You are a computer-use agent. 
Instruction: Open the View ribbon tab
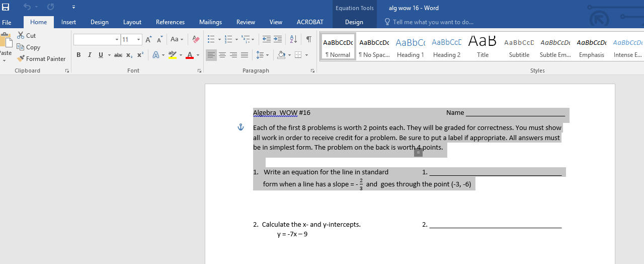click(276, 22)
